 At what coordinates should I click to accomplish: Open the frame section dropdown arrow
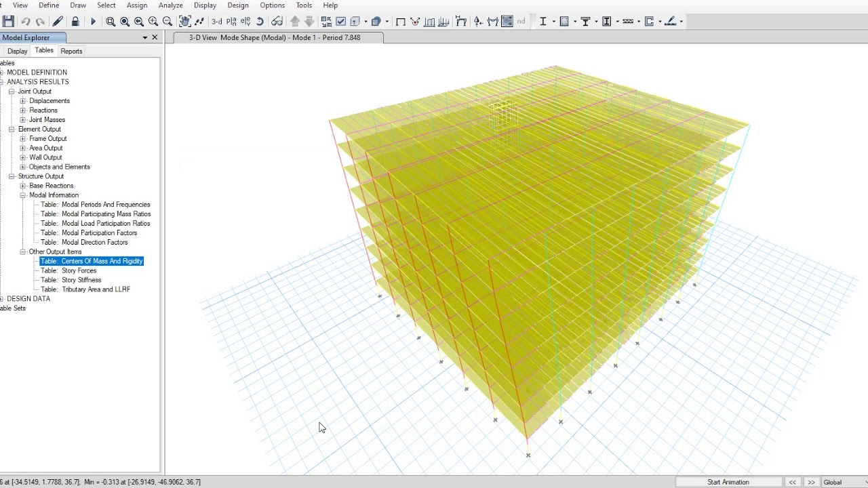tap(554, 22)
